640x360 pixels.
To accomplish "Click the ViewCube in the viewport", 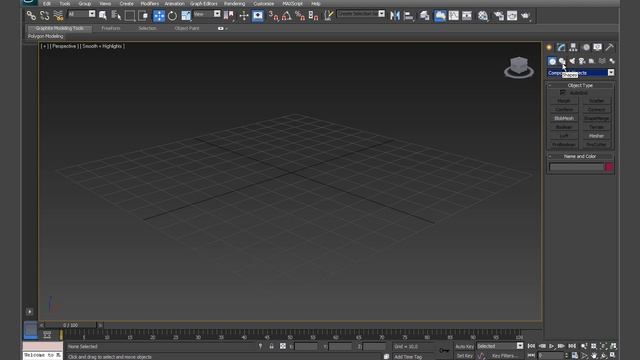I will 519,67.
